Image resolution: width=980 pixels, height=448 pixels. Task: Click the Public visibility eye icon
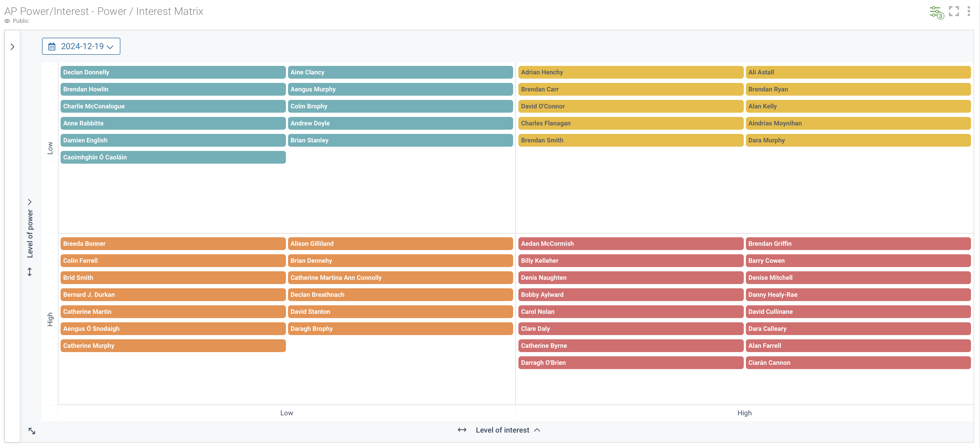click(7, 21)
